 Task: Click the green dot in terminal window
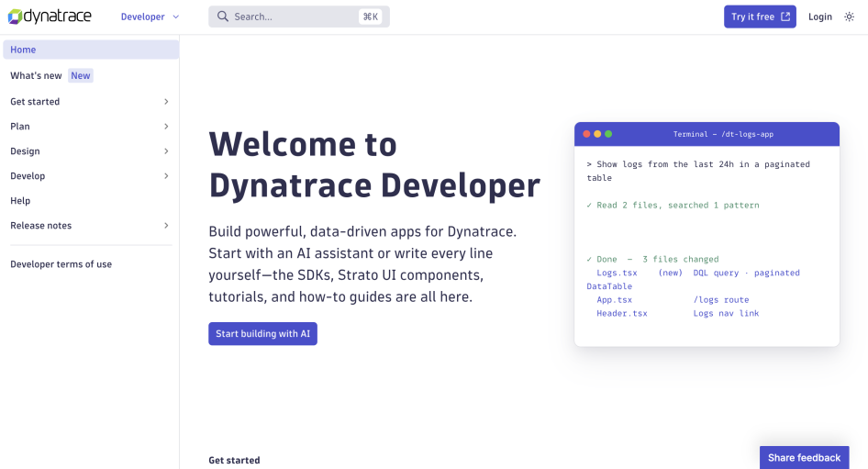tap(608, 134)
